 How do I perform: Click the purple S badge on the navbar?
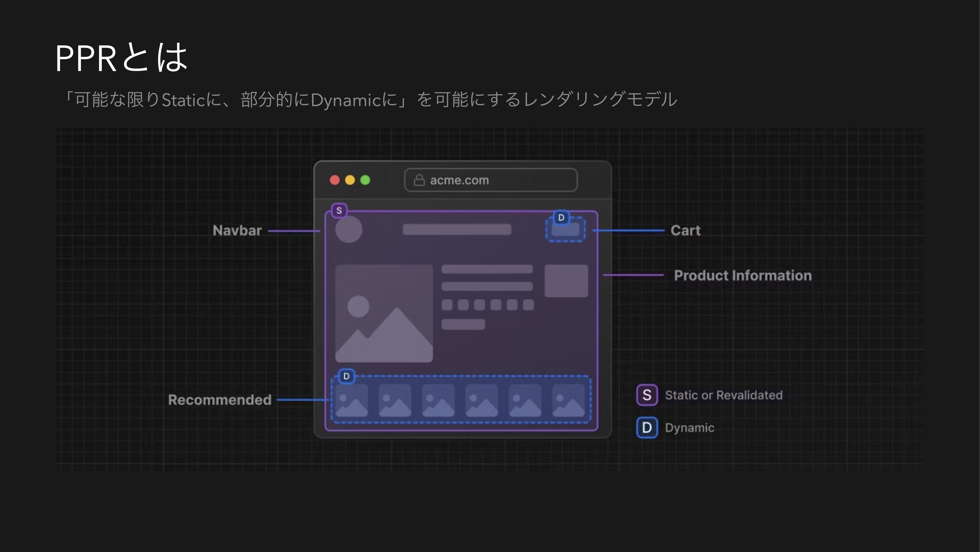point(339,210)
